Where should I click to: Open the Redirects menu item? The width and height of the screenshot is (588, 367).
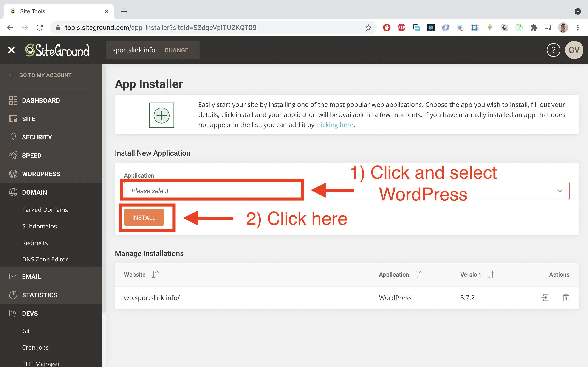tap(35, 243)
